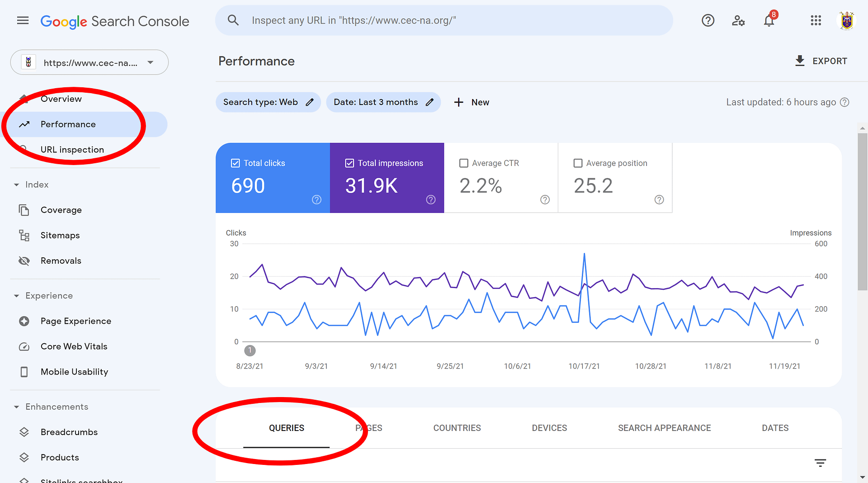Viewport: 868px width, 483px height.
Task: Click the Products layers icon
Action: [x=24, y=457]
